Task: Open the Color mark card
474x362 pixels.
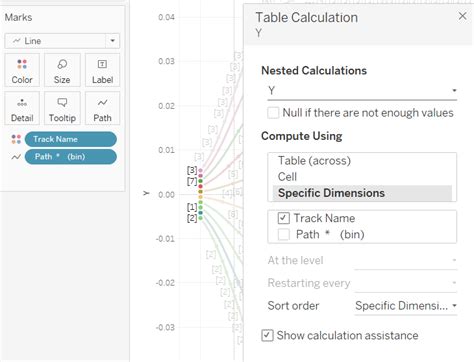Action: click(22, 70)
